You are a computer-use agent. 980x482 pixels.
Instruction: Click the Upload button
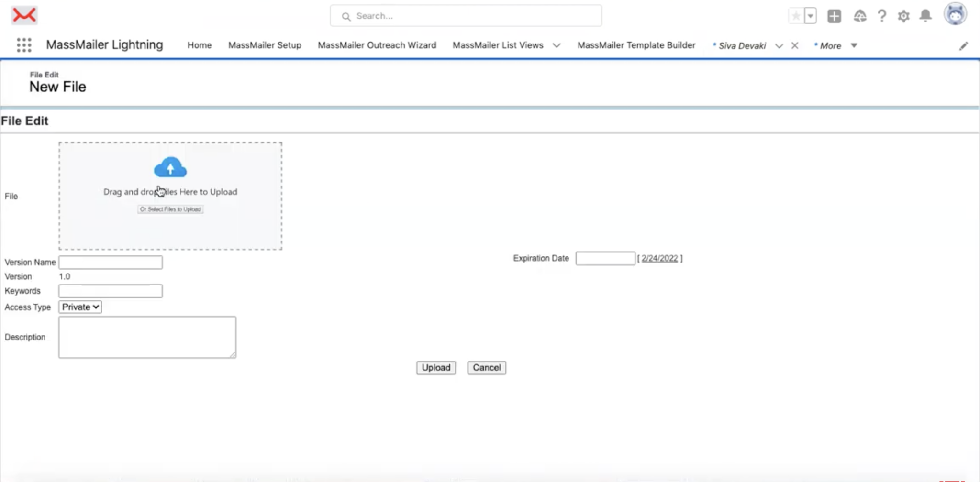(435, 367)
